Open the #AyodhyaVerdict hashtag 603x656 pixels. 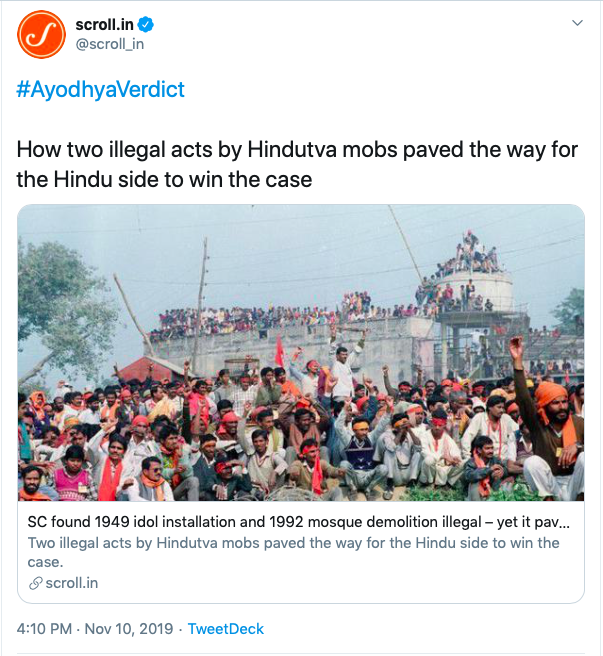101,89
